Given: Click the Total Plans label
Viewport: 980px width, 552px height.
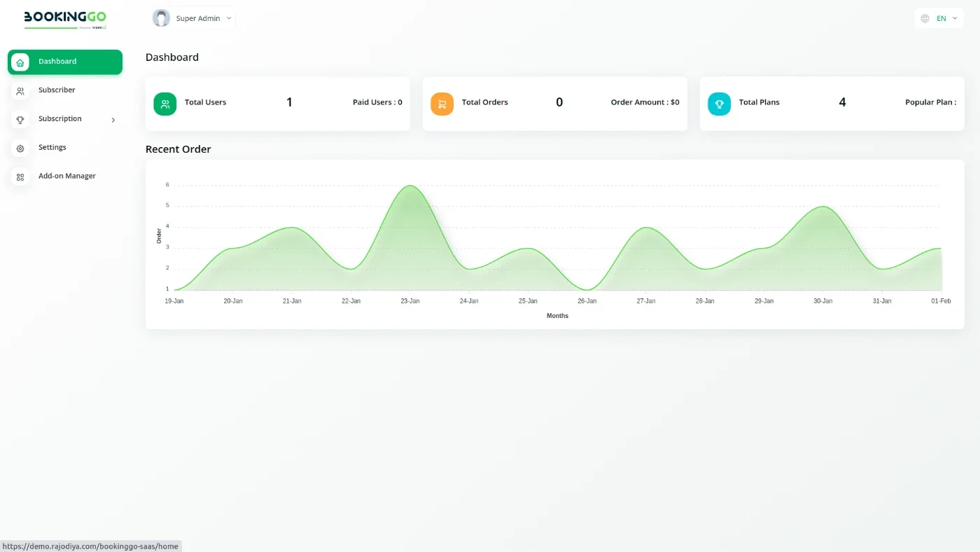Looking at the screenshot, I should click(x=759, y=102).
